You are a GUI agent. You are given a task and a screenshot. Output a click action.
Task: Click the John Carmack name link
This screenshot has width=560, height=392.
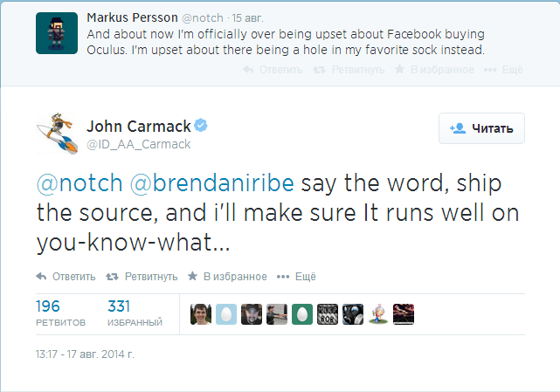click(138, 125)
